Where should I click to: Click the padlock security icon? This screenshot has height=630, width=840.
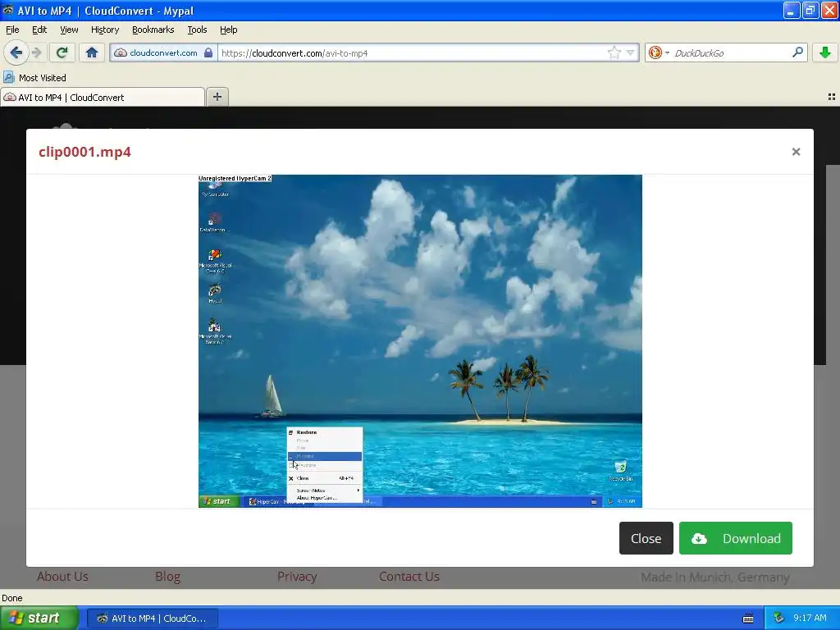pos(208,52)
